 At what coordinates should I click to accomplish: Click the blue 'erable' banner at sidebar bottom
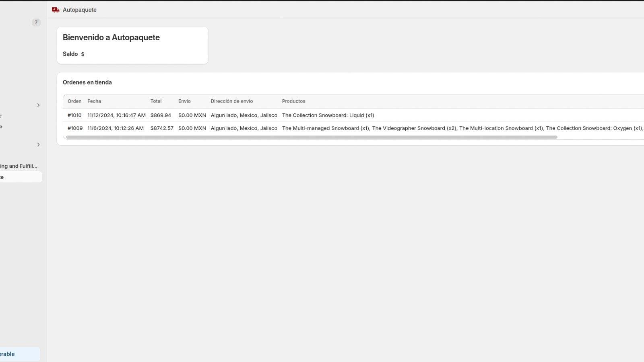pyautogui.click(x=19, y=354)
